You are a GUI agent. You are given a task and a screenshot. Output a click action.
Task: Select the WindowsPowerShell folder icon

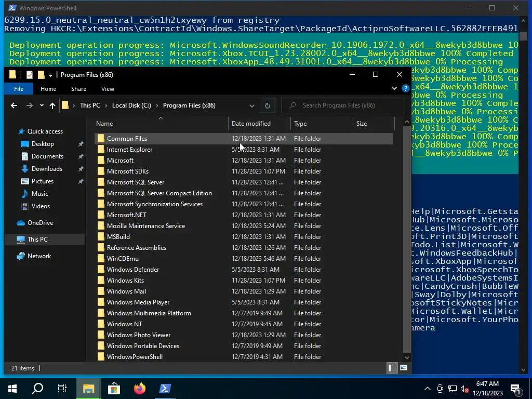coord(101,357)
